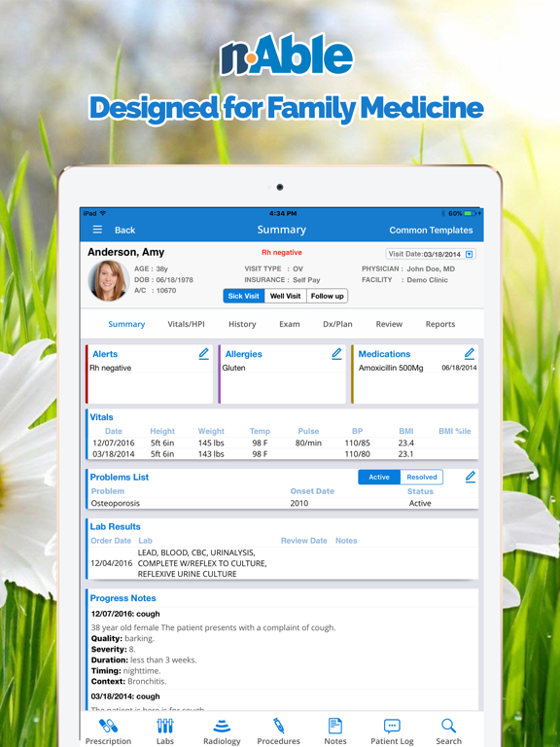This screenshot has height=747, width=560.
Task: Select Osteoporosis problem row
Action: 283,503
